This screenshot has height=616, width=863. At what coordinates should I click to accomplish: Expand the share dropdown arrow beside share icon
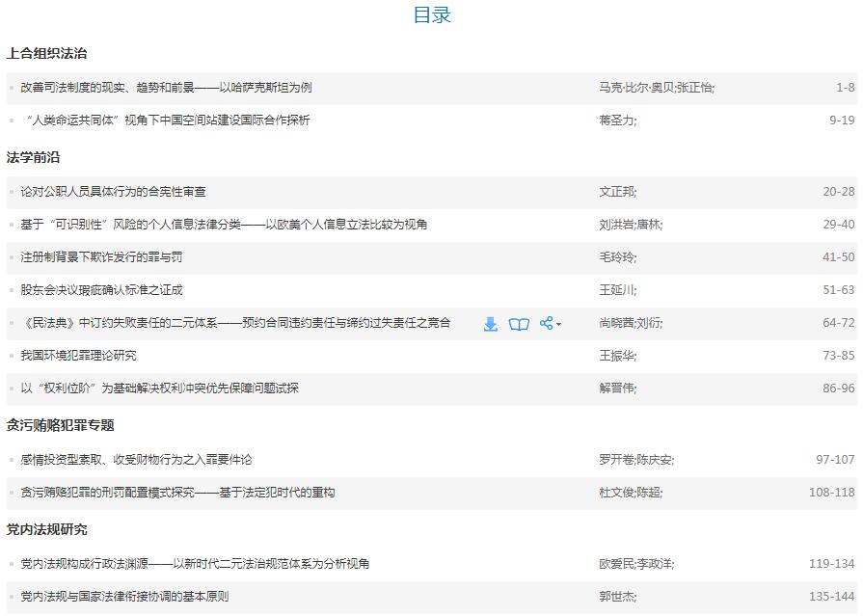point(559,325)
